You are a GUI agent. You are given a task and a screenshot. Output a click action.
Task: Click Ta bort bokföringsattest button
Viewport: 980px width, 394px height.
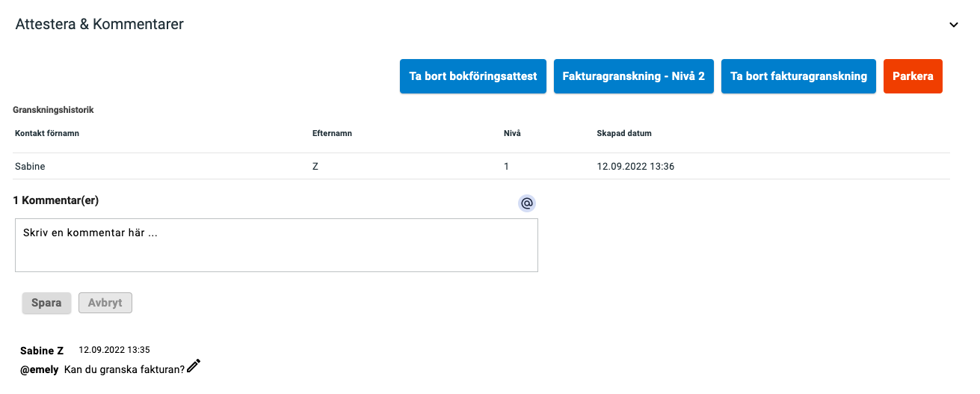473,76
